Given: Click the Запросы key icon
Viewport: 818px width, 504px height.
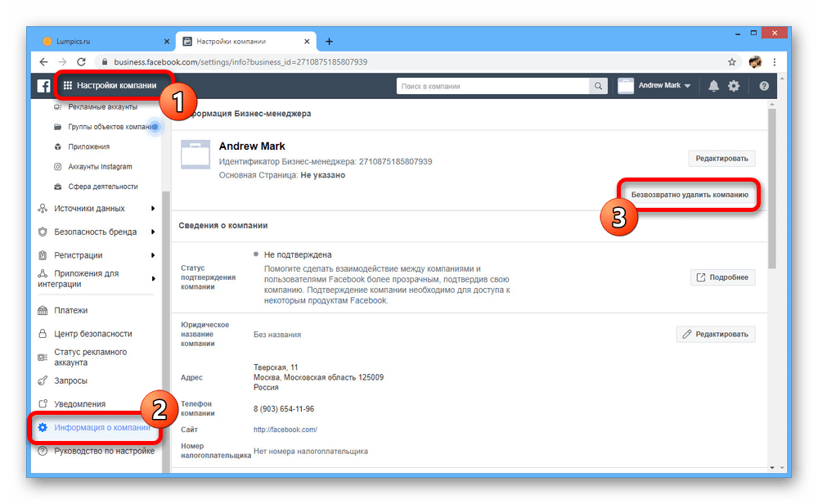Looking at the screenshot, I should tap(43, 381).
